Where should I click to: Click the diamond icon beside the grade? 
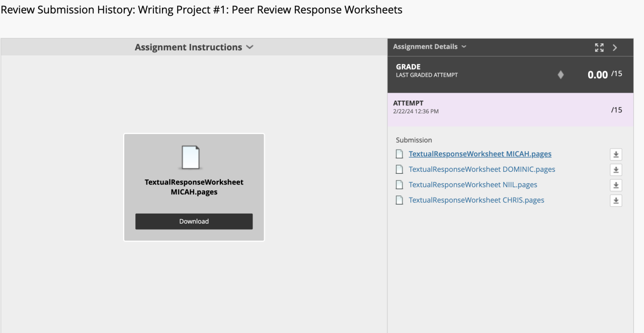(x=560, y=75)
